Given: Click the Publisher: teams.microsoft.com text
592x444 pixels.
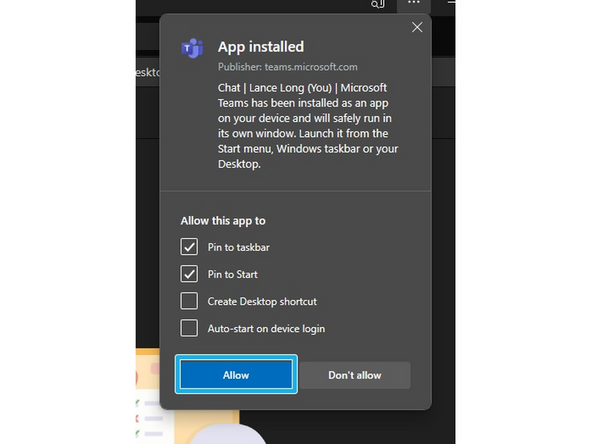Looking at the screenshot, I should [x=288, y=67].
